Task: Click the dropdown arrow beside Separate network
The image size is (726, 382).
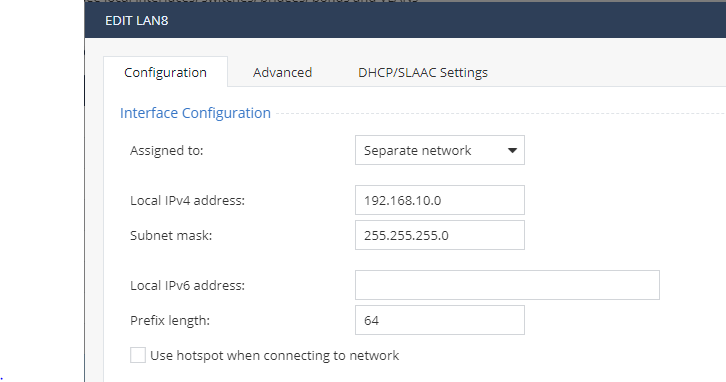Action: tap(512, 150)
